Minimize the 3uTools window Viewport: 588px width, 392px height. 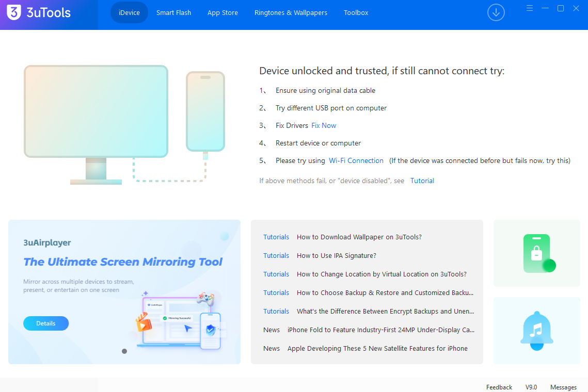[x=545, y=8]
